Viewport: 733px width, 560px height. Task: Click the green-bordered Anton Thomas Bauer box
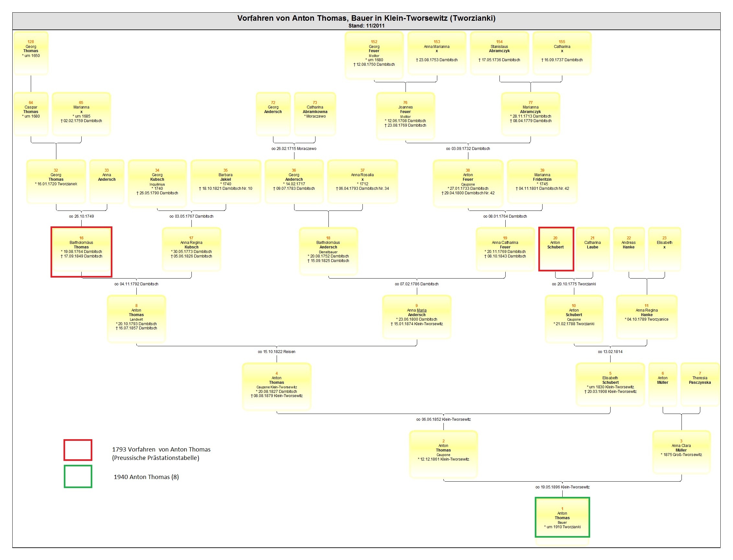[562, 517]
